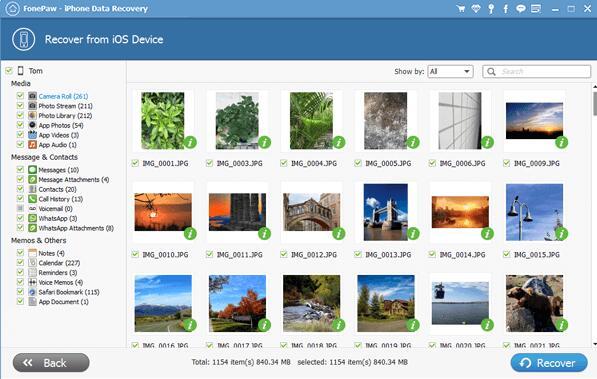Open the shopping cart icon in title bar
The image size is (597, 379).
[x=461, y=8]
